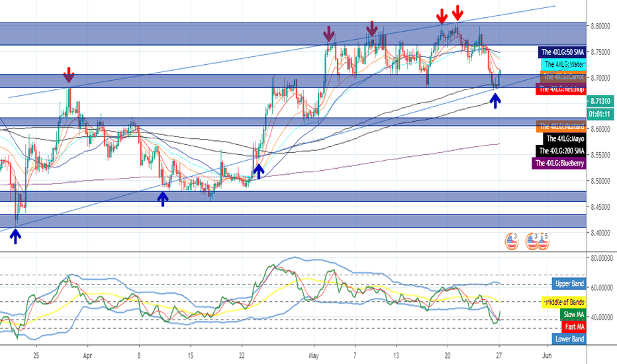
Task: Click the 'Lower Band' blue label
Action: [x=569, y=339]
